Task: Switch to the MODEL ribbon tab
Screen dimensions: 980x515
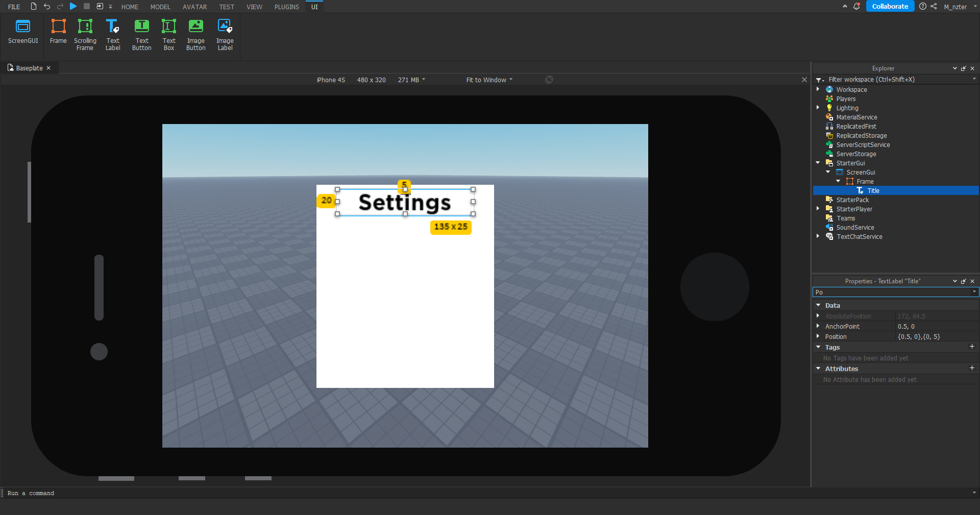Action: tap(160, 7)
